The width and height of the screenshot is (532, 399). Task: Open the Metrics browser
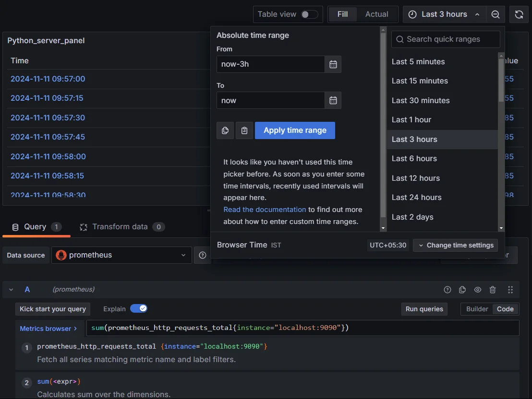click(x=48, y=329)
